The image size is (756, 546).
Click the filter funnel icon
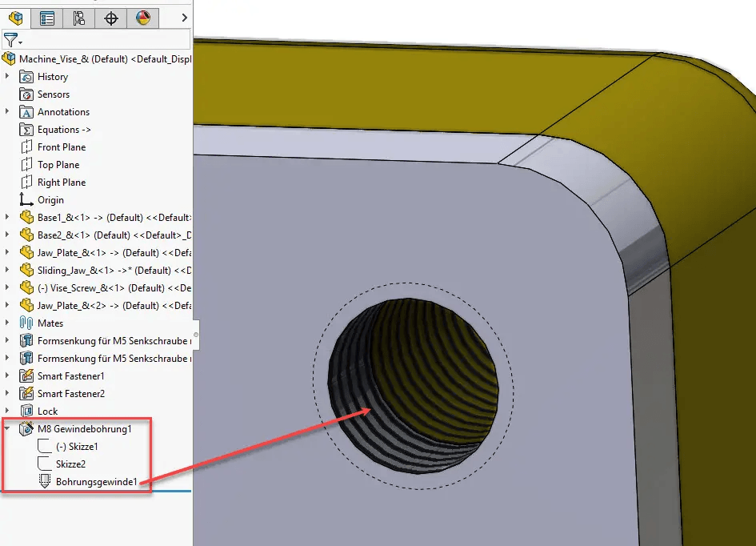pyautogui.click(x=11, y=38)
